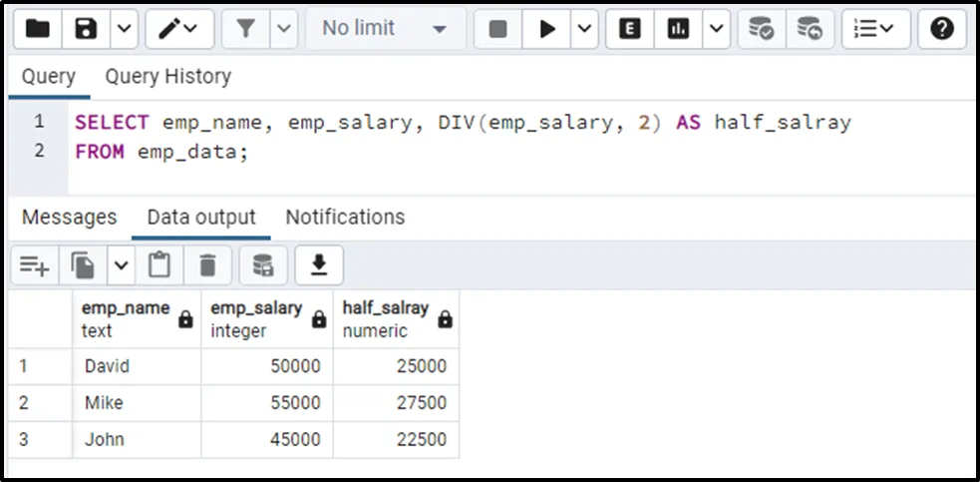
Task: Open the Messages tab
Action: tap(69, 217)
